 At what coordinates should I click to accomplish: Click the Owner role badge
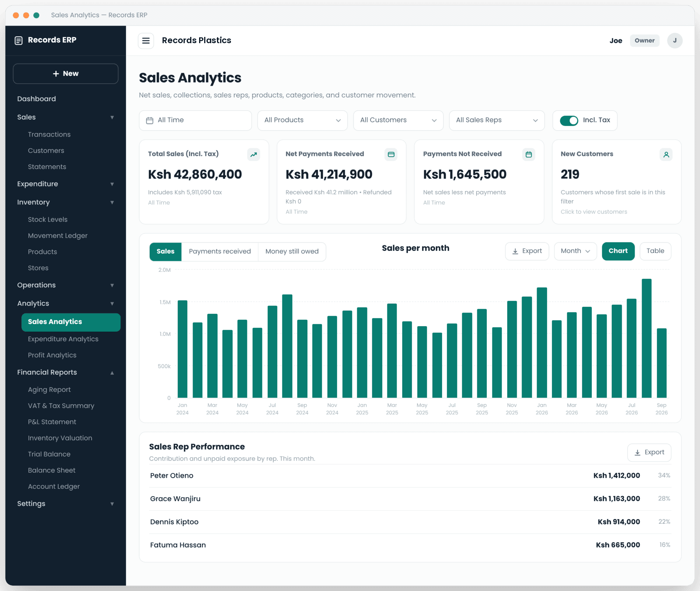[645, 40]
